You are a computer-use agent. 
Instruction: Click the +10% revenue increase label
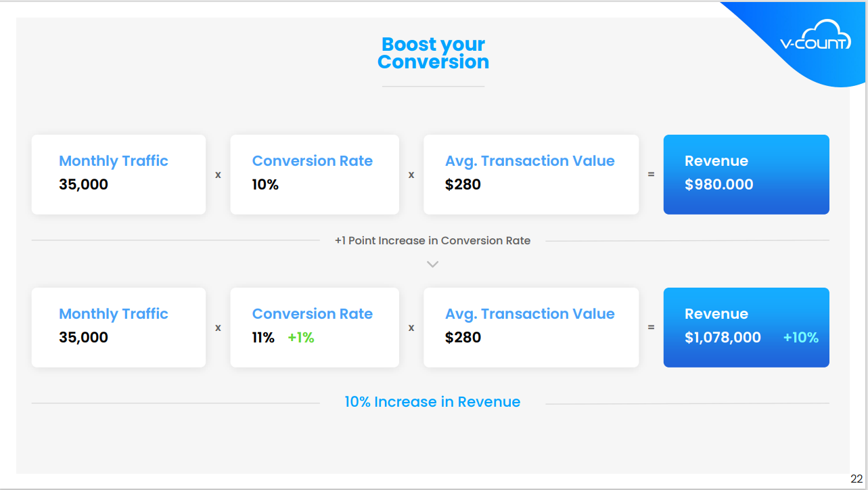click(x=801, y=338)
